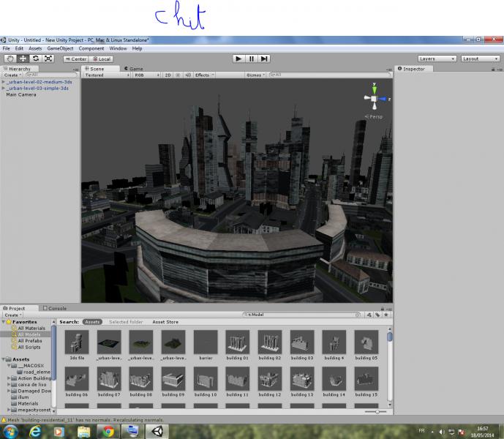Toggle Local coordinate space button
The height and width of the screenshot is (439, 504).
[102, 59]
